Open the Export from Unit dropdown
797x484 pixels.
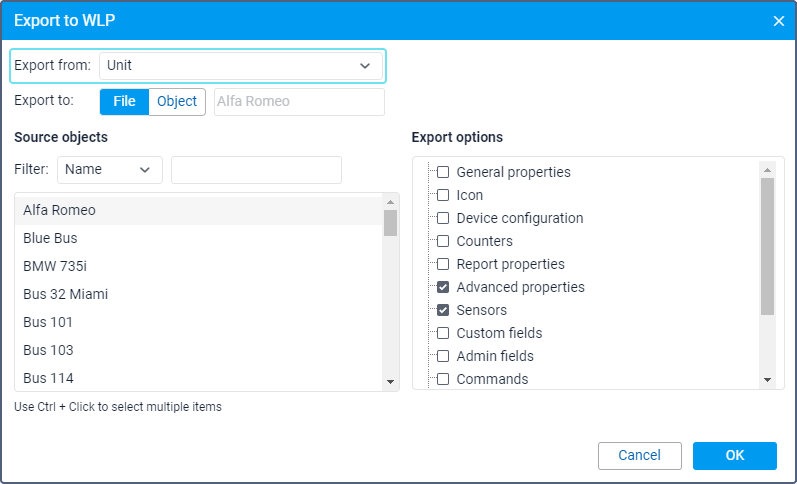240,66
